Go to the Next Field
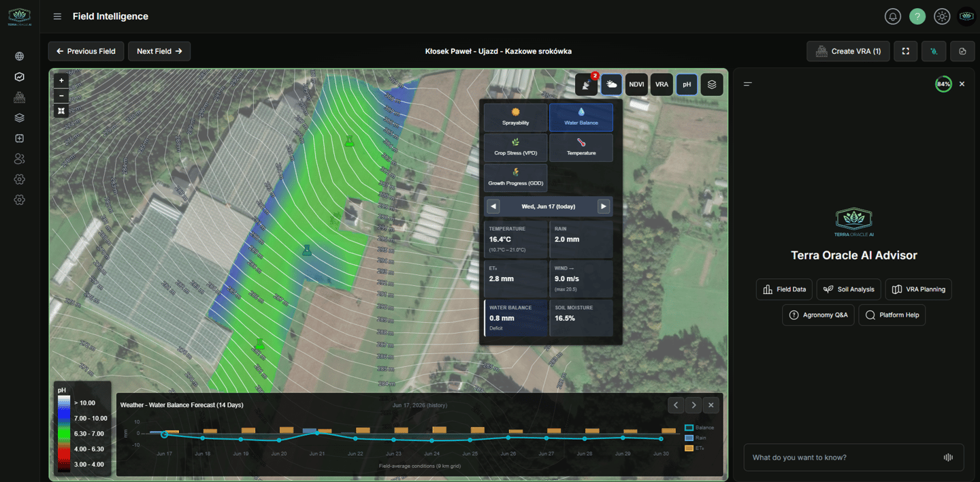The image size is (980, 482). pos(159,51)
